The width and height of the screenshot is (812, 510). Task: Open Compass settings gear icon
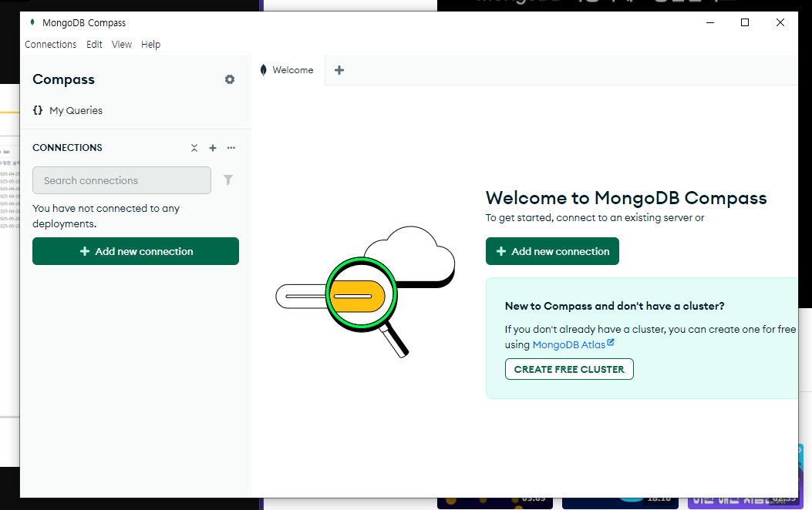229,79
